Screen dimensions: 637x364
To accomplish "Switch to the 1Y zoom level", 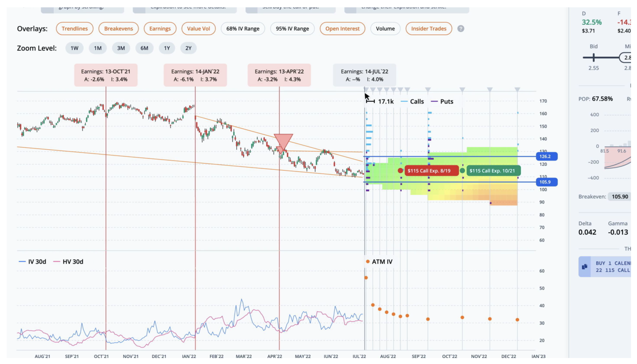I will (x=167, y=48).
